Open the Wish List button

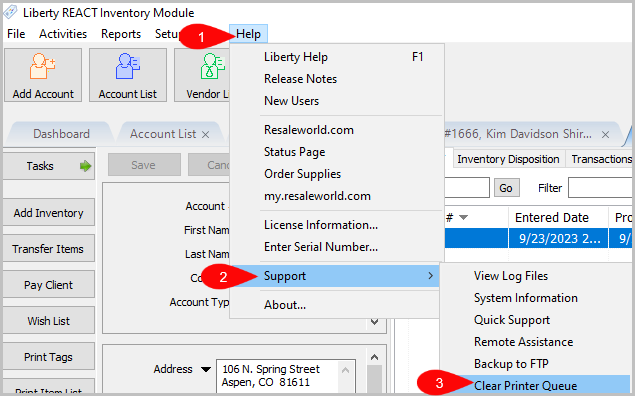point(49,321)
